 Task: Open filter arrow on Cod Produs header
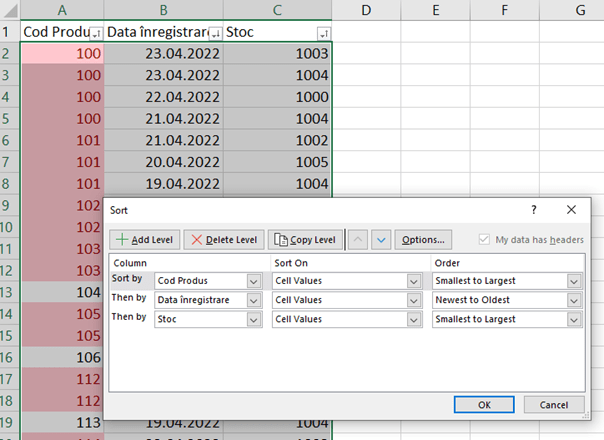(96, 33)
